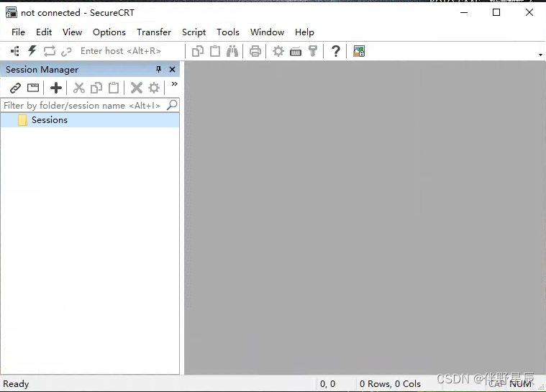This screenshot has width=546, height=392.
Task: Minimize the SecureCRT window
Action: click(x=464, y=12)
